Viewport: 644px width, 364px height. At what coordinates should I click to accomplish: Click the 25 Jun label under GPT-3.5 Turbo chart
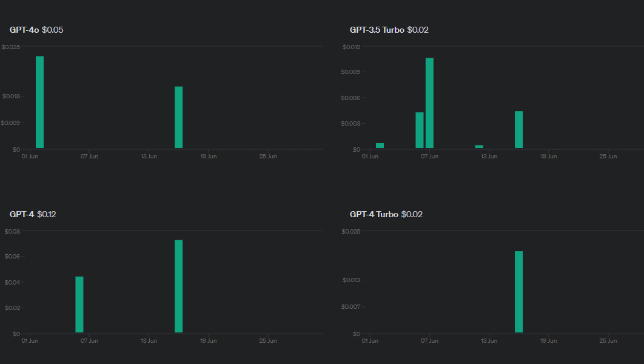pyautogui.click(x=608, y=156)
